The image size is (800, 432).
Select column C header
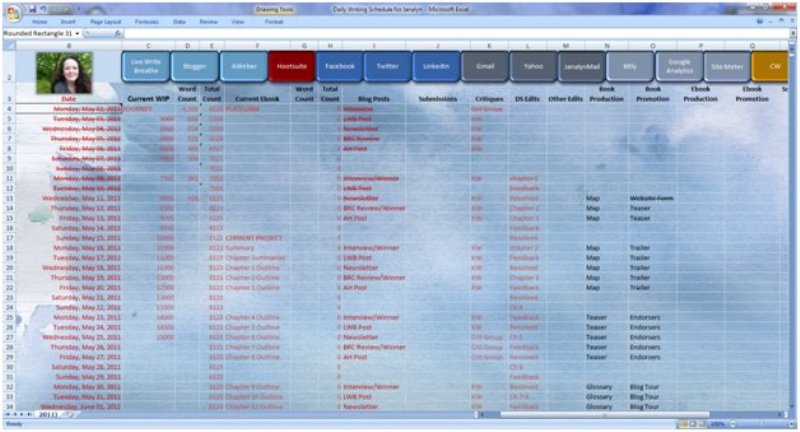148,46
